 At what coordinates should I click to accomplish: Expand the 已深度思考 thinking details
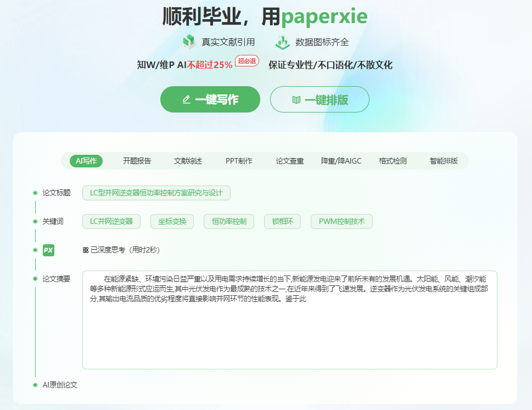125,250
